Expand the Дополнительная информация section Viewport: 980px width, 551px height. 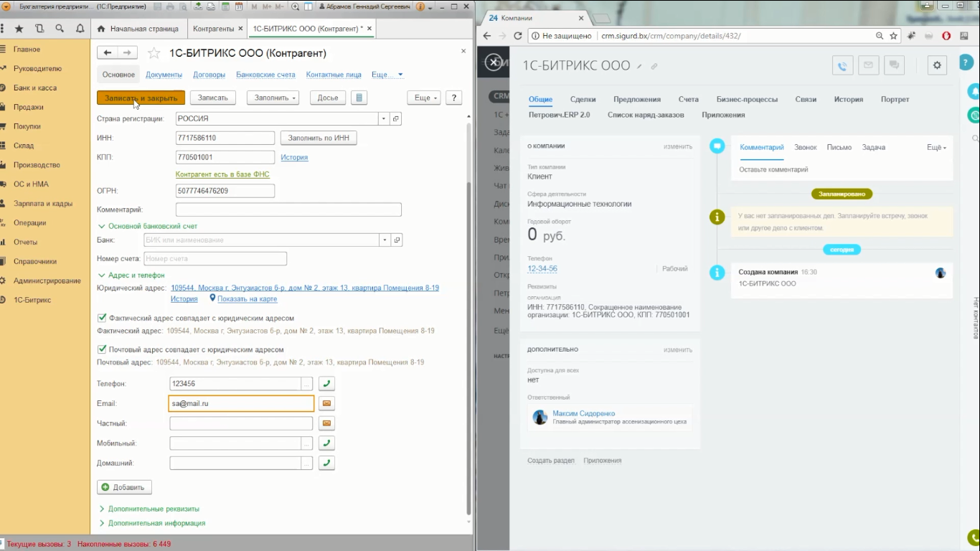[152, 523]
